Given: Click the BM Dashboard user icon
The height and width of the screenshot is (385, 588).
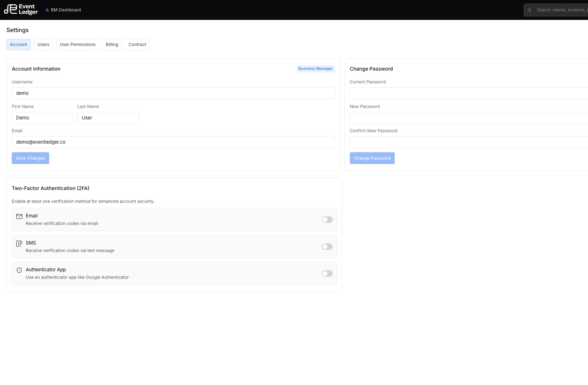Looking at the screenshot, I should (x=47, y=10).
